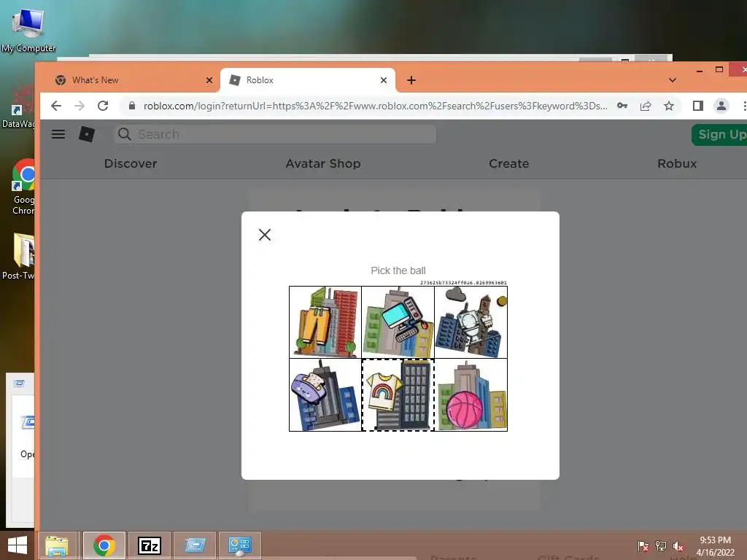Pick the astronaut robot image
The image size is (747, 560).
[x=471, y=322]
